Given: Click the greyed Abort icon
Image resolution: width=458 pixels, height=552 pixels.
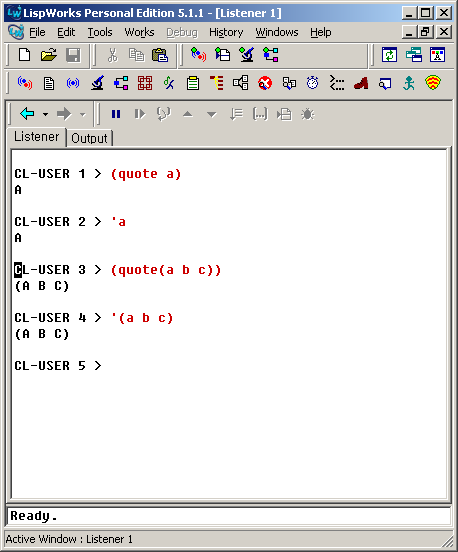Looking at the screenshot, I should point(164,114).
